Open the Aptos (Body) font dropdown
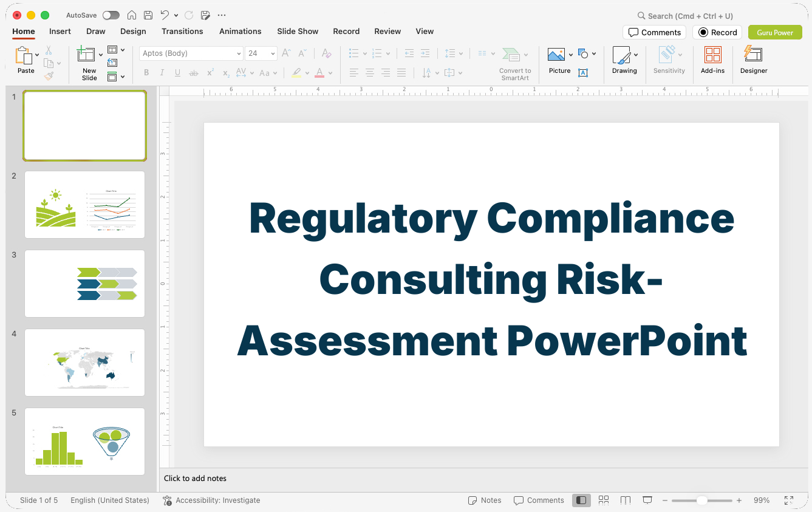This screenshot has width=812, height=512. pyautogui.click(x=239, y=53)
